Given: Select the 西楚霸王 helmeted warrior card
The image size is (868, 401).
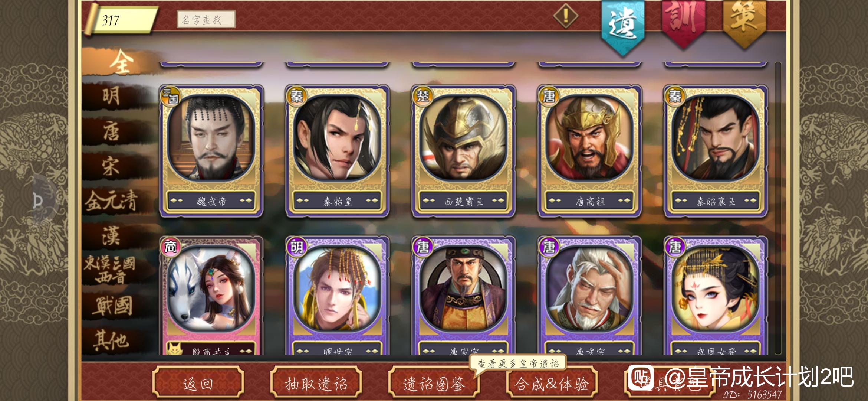Looking at the screenshot, I should tap(463, 151).
